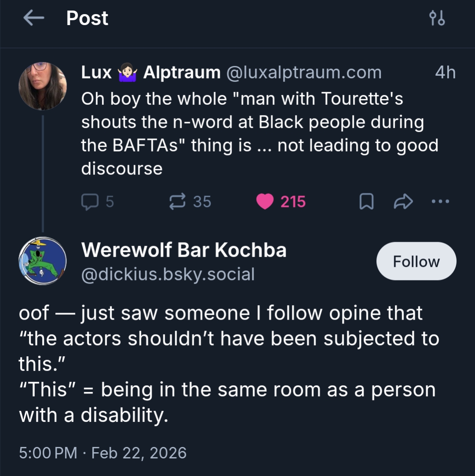This screenshot has width=475, height=476.
Task: Bookmark Lux Alptraum's post
Action: pos(366,202)
